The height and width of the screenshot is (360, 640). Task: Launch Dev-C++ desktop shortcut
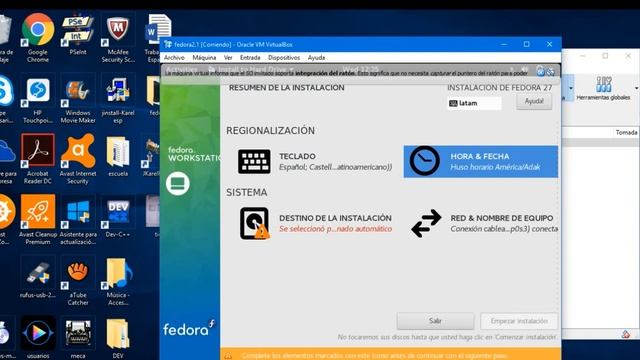pyautogui.click(x=118, y=218)
